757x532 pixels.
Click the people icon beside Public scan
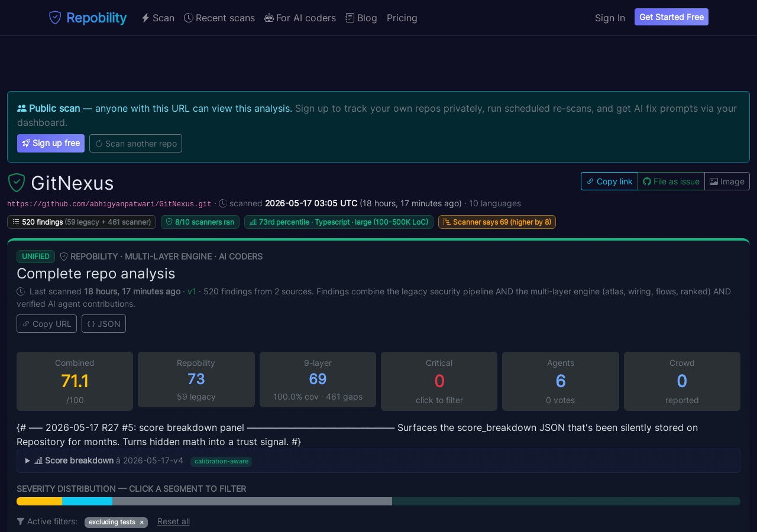click(x=22, y=108)
